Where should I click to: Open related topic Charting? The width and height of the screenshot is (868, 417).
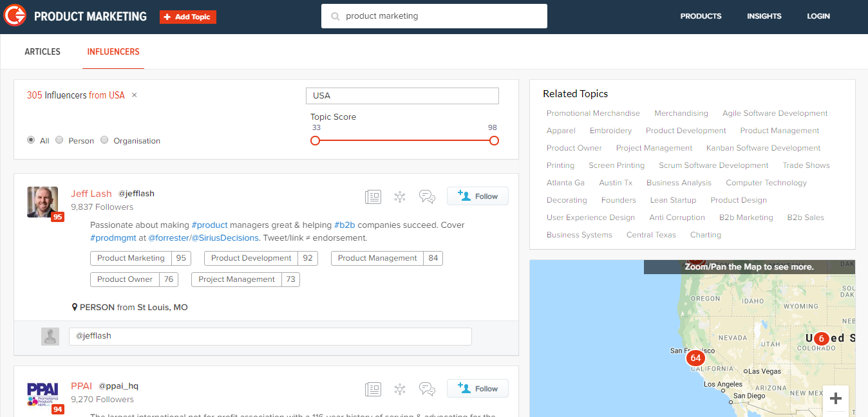coord(705,235)
